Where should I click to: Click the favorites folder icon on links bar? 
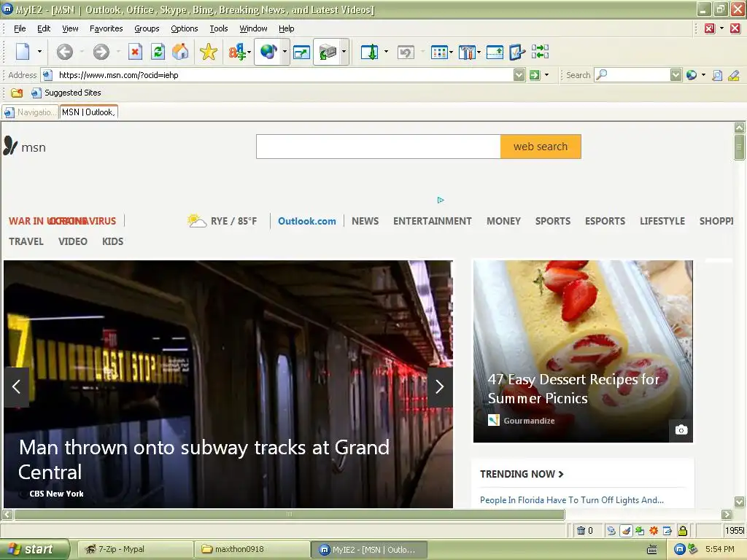pyautogui.click(x=17, y=93)
